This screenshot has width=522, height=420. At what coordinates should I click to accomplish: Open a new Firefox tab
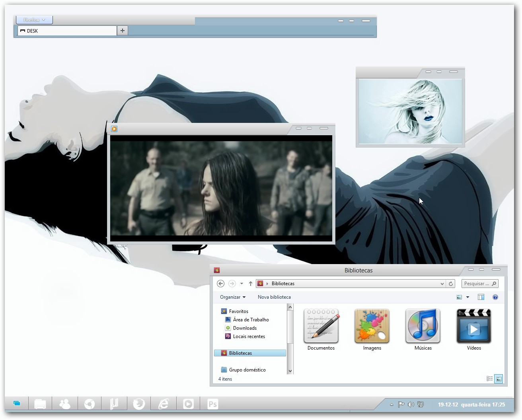click(x=123, y=31)
